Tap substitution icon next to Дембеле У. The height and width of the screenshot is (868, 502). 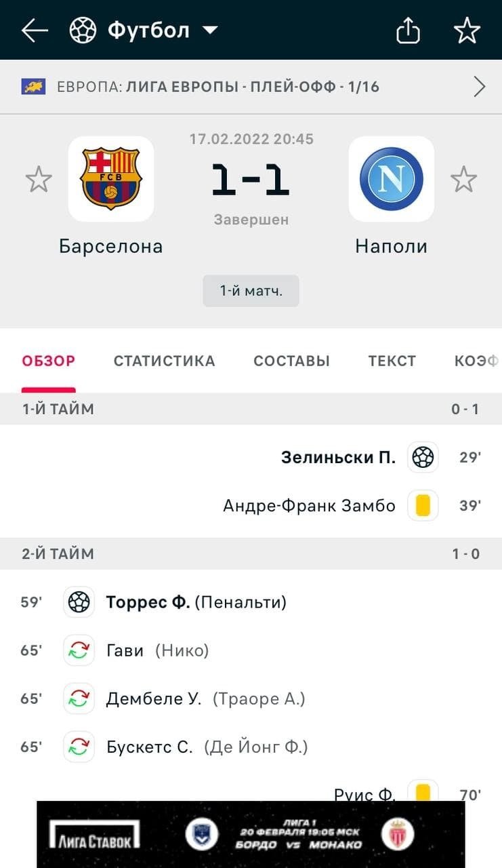coord(79,698)
